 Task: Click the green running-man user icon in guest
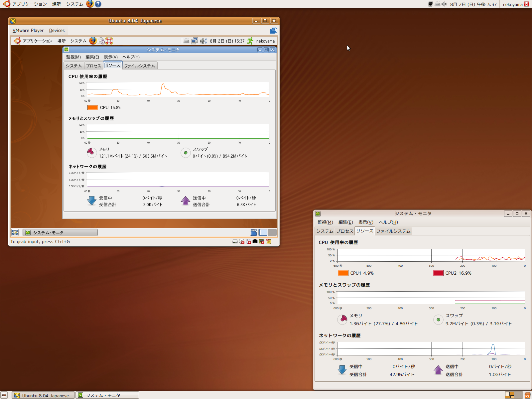pyautogui.click(x=250, y=41)
